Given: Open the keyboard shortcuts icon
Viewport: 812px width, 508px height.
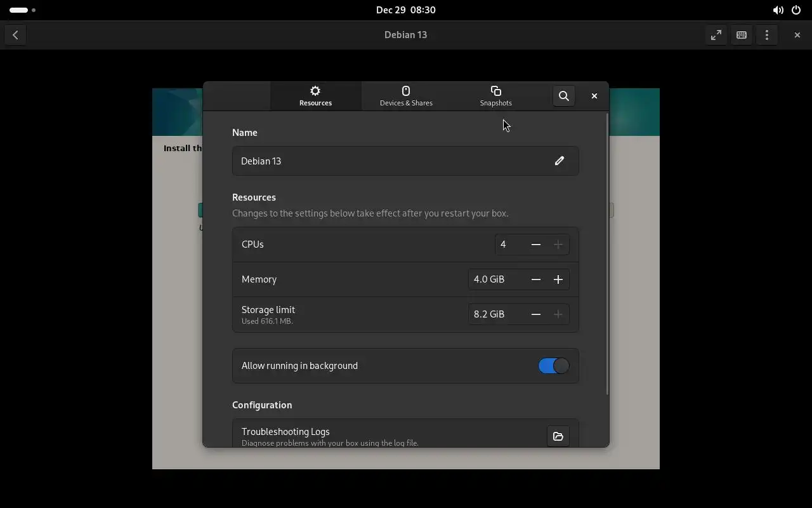Looking at the screenshot, I should [x=742, y=35].
